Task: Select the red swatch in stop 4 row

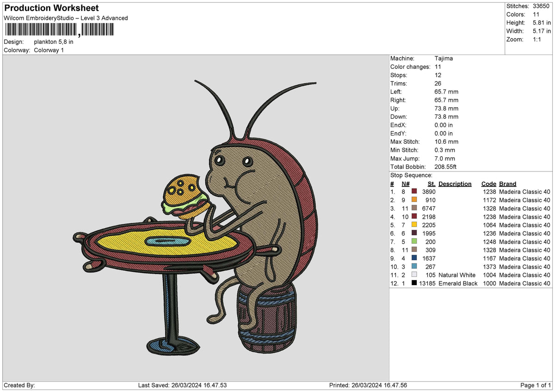Action: 414,217
